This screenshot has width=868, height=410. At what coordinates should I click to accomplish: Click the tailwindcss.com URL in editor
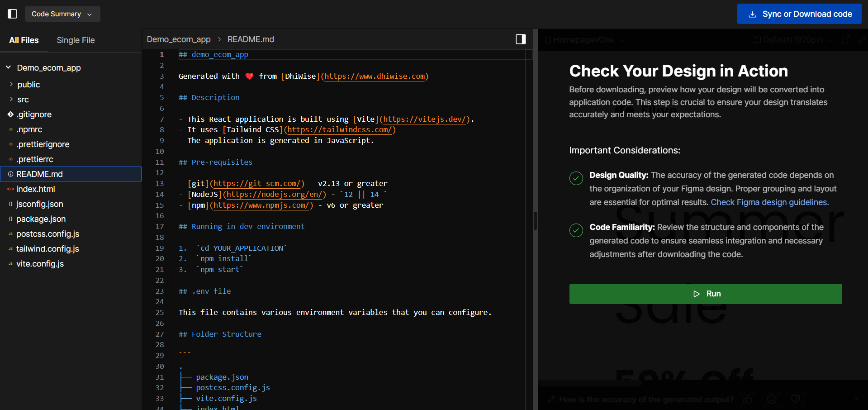pos(339,129)
